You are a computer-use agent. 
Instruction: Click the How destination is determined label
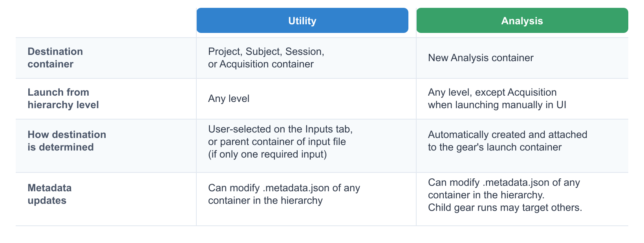[67, 141]
